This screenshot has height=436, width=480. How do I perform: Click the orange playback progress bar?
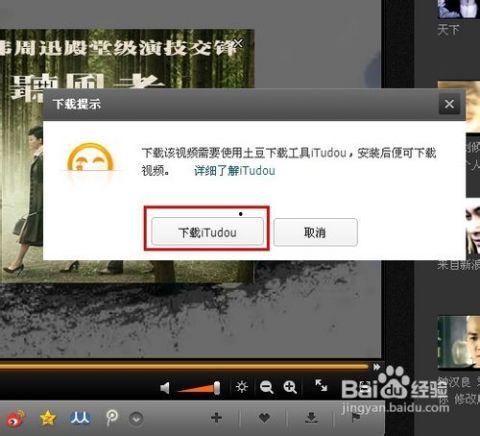(184, 366)
